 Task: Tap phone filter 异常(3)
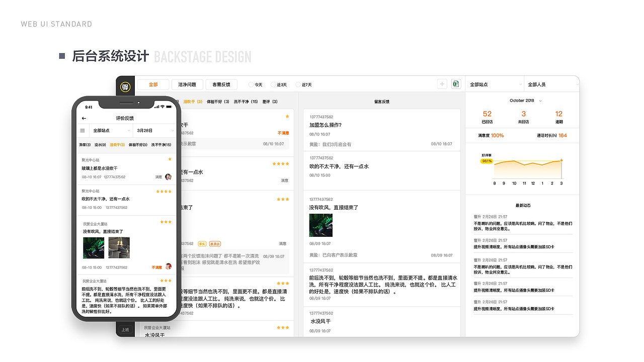[x=85, y=145]
